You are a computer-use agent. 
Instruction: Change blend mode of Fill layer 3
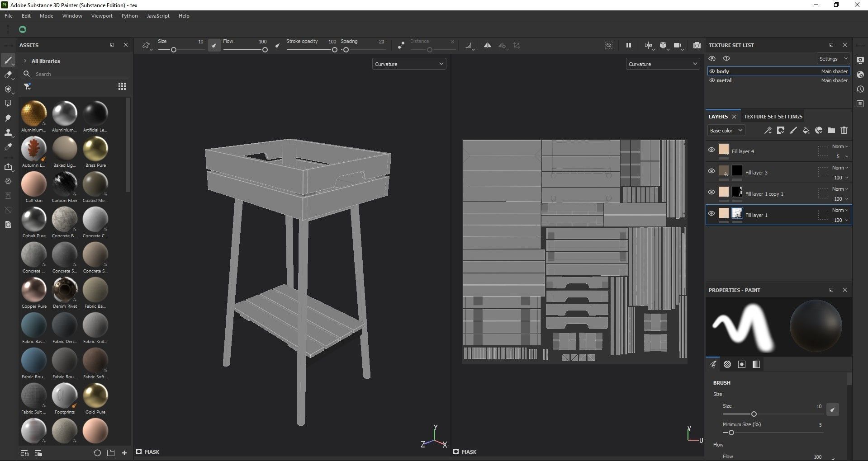(x=840, y=168)
